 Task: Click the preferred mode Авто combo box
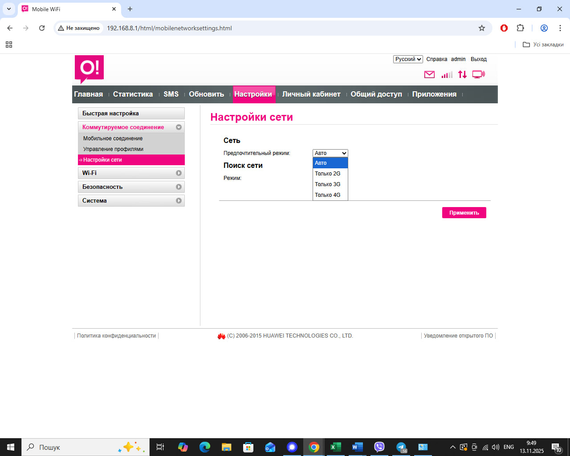[330, 153]
